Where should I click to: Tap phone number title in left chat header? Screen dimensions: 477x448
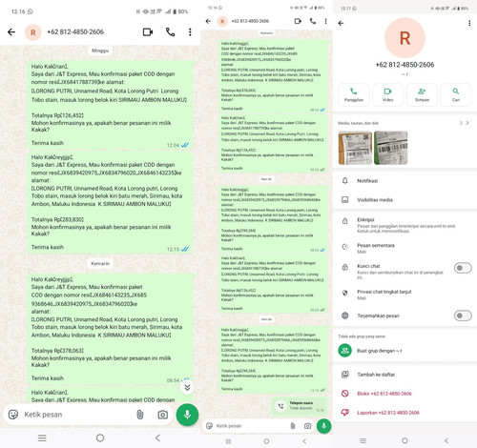(x=75, y=32)
